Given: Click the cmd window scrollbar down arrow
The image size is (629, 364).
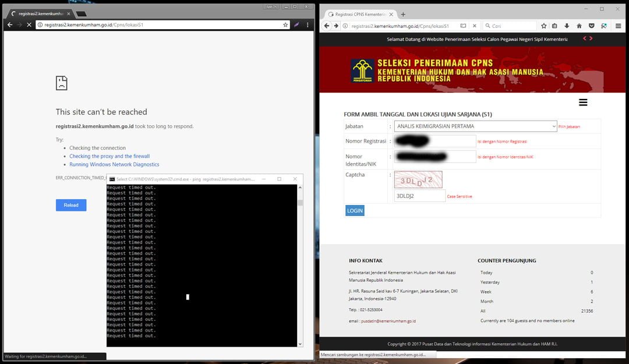Looking at the screenshot, I should tap(300, 344).
